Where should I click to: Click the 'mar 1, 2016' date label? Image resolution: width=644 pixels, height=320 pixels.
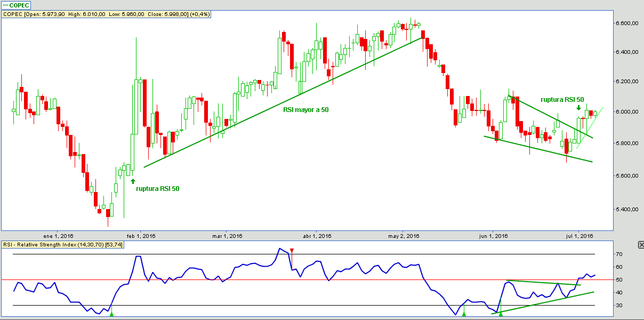227,236
